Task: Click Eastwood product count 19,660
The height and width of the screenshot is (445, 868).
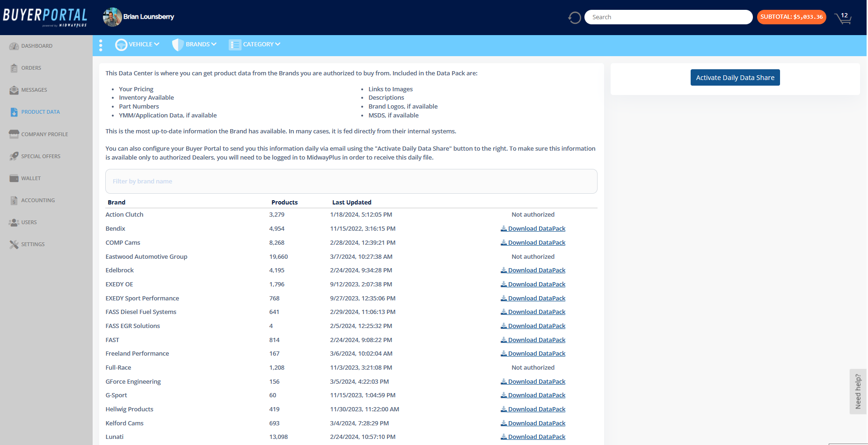Action: pyautogui.click(x=278, y=256)
